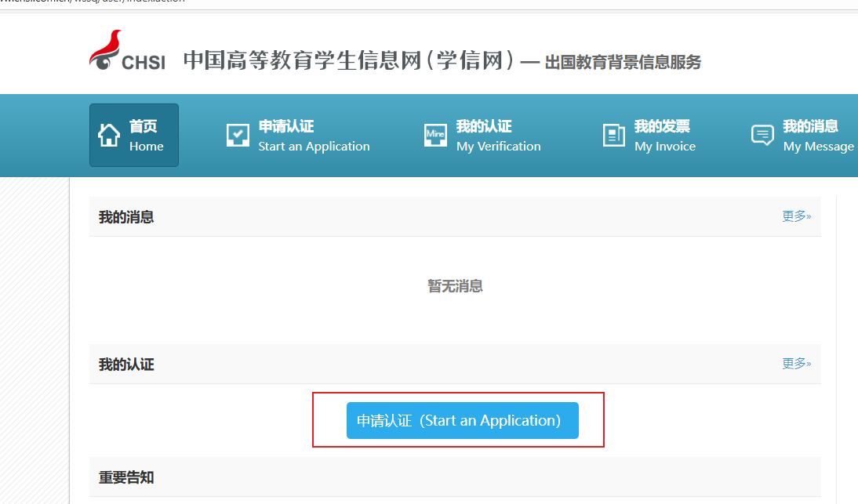Click 更多» link in 我的消息 section
This screenshot has width=858, height=504.
[x=796, y=216]
